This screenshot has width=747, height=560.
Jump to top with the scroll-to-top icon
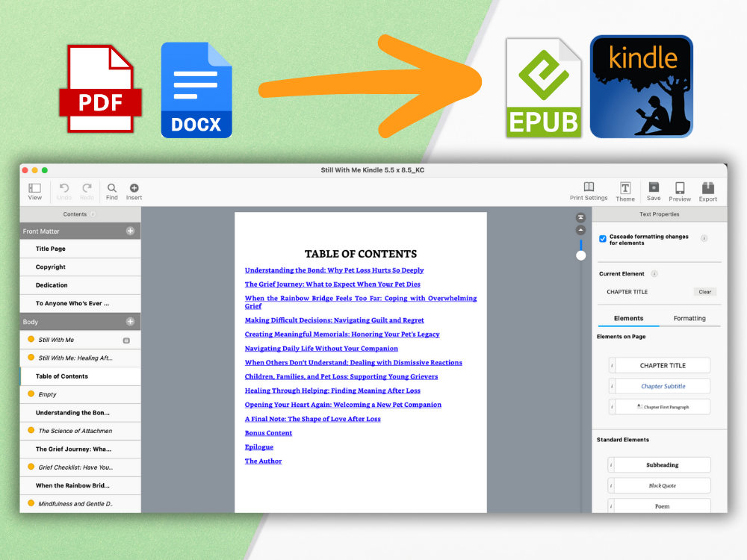point(580,217)
